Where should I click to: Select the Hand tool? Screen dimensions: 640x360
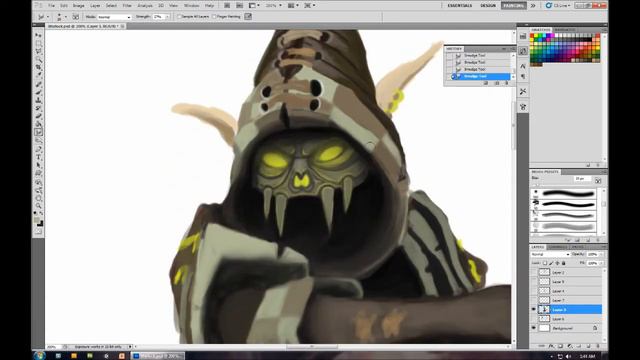pos(38,198)
